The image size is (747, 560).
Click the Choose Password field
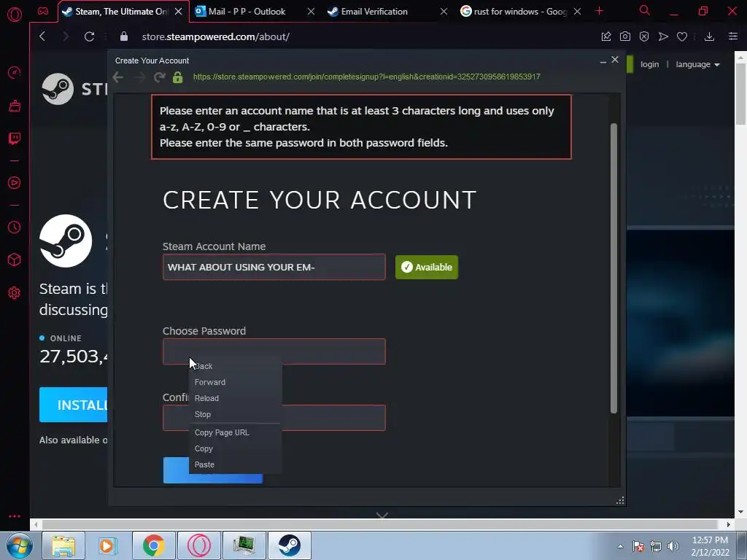click(274, 352)
